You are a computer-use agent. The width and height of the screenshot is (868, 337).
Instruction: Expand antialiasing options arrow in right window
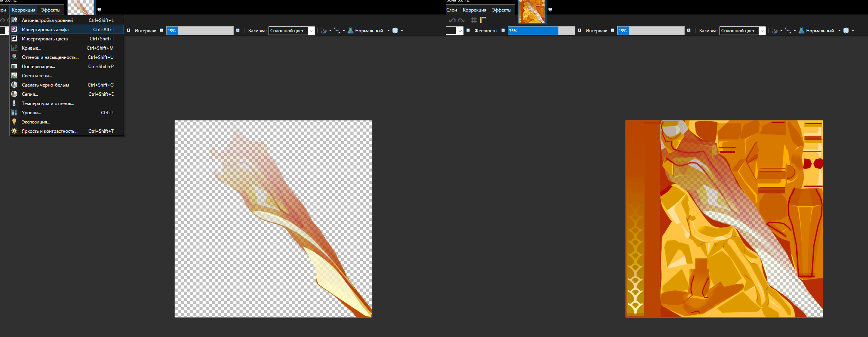pos(781,31)
